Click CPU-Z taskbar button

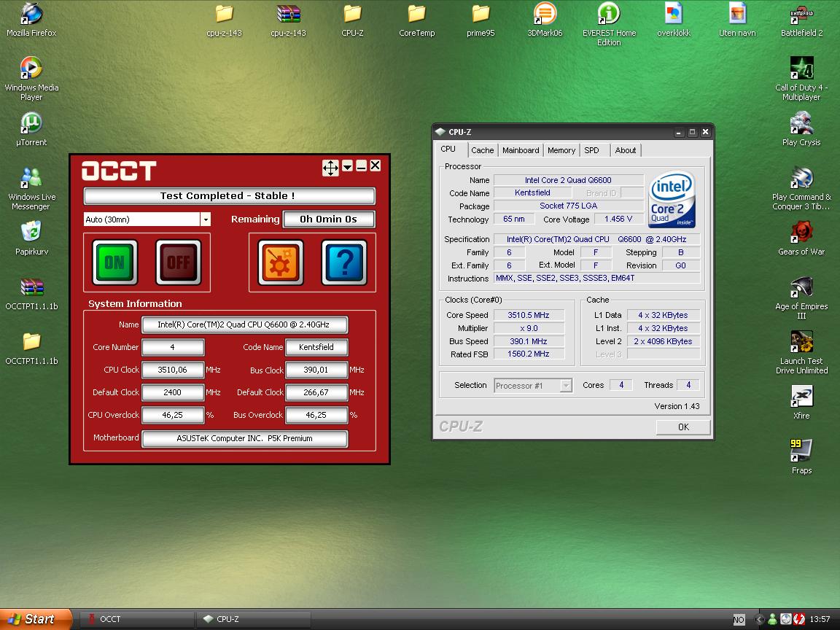254,619
